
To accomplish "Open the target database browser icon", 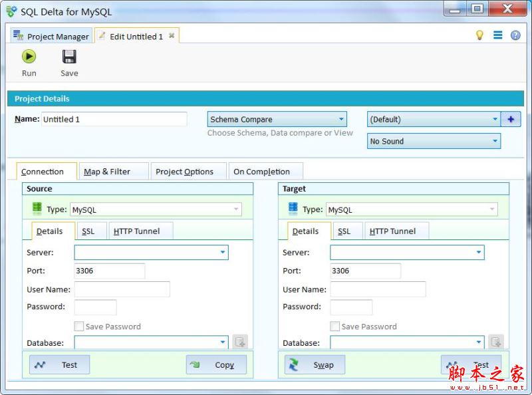I will (x=495, y=342).
